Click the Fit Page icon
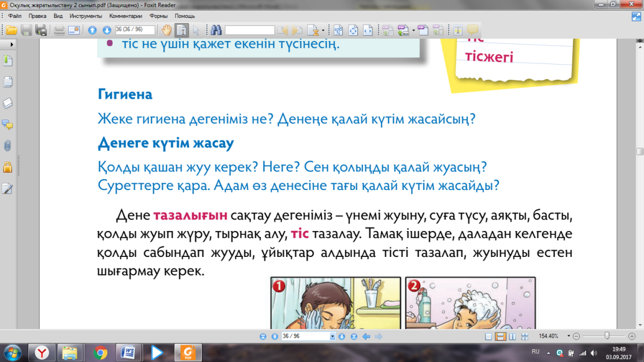The width and height of the screenshot is (644, 362). tap(353, 30)
